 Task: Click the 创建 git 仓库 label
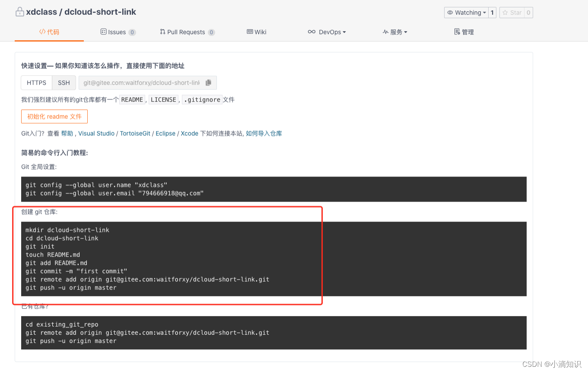(39, 212)
